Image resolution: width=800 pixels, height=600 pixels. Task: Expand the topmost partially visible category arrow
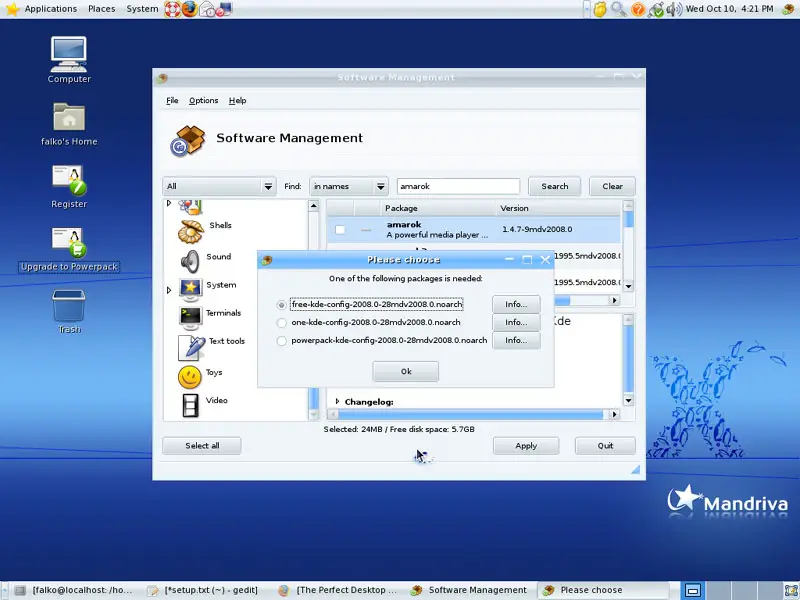coord(169,203)
